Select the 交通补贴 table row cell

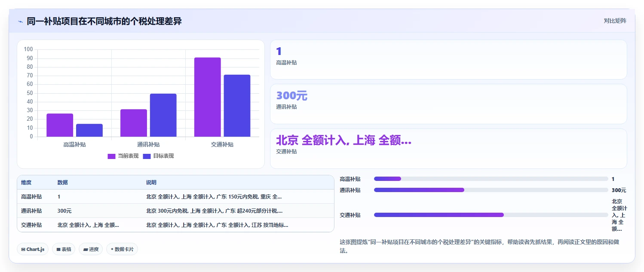[31, 225]
